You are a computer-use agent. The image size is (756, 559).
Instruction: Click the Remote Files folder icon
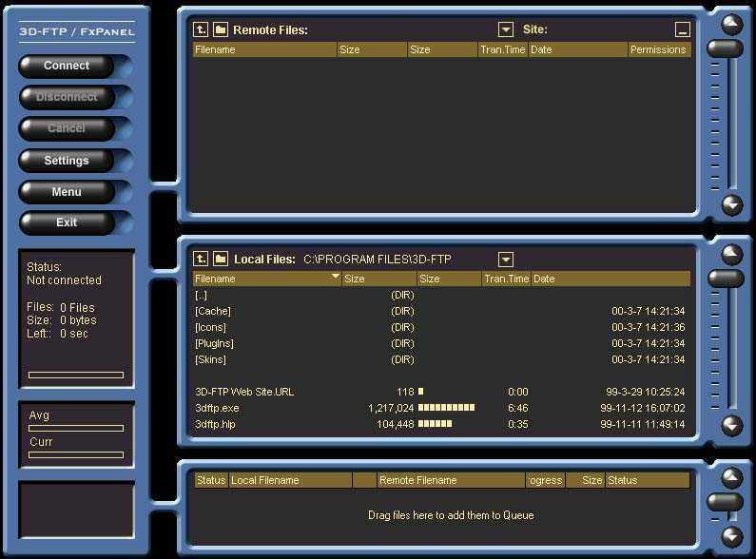point(221,30)
